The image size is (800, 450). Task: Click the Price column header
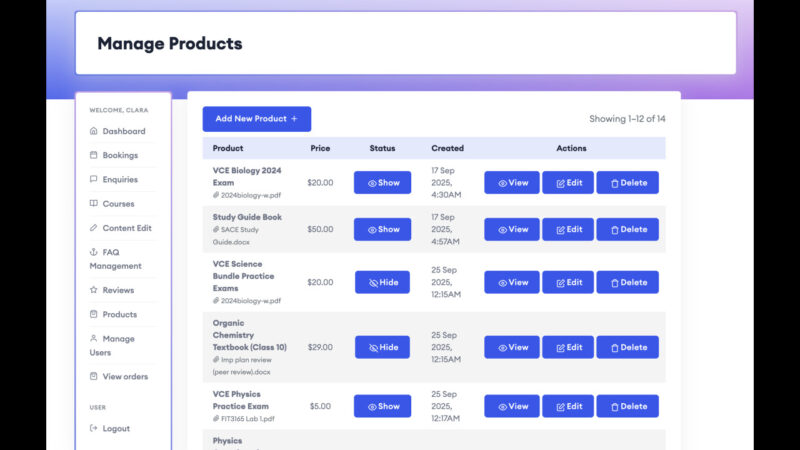click(x=320, y=148)
